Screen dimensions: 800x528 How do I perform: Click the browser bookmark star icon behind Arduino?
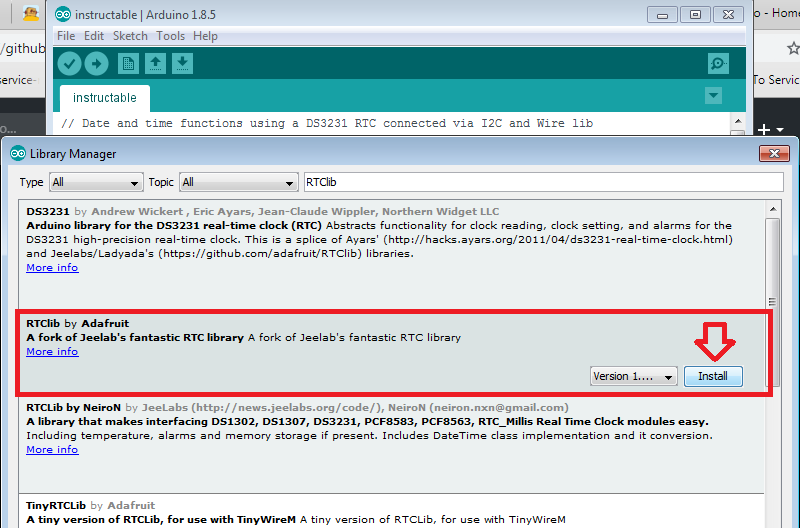[x=793, y=48]
